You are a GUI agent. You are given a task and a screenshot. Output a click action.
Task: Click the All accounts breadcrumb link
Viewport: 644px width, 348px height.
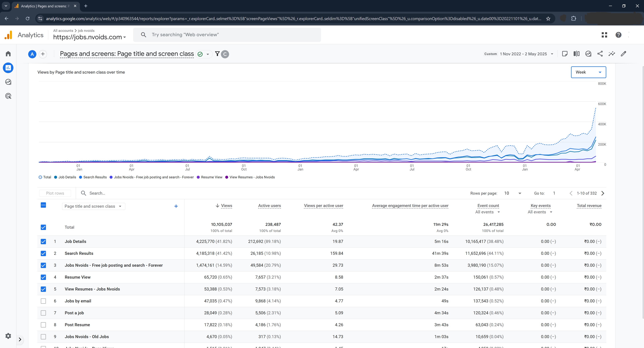click(63, 31)
